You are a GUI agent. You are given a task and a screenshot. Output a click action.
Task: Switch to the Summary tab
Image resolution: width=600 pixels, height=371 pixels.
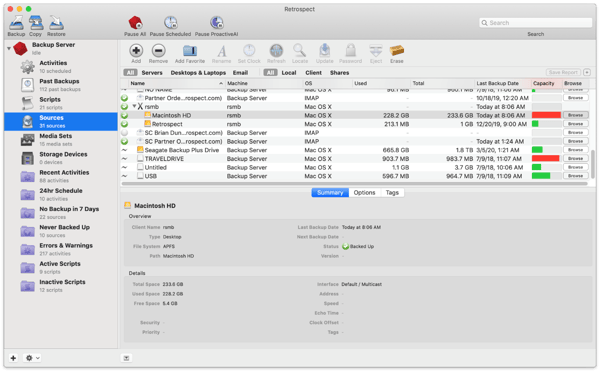coord(330,192)
